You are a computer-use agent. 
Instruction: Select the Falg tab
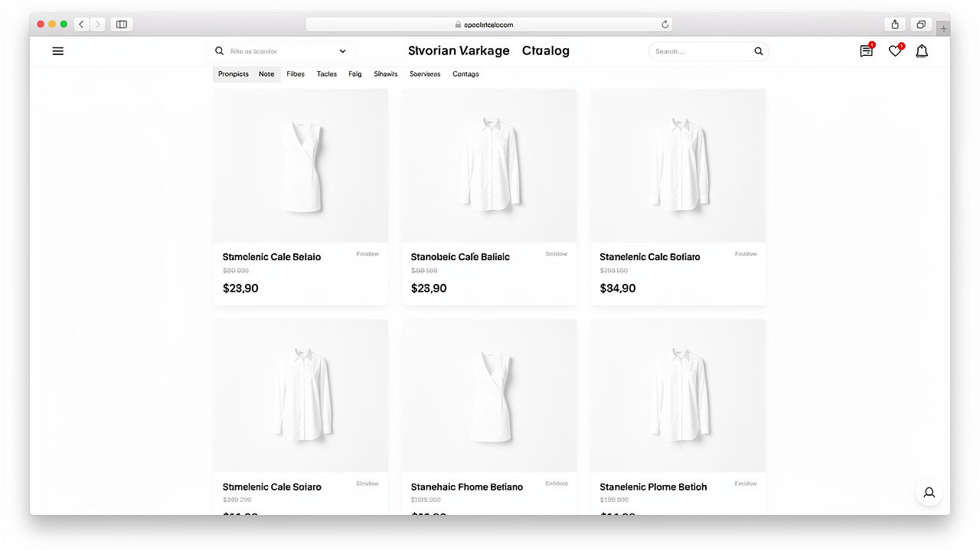355,74
